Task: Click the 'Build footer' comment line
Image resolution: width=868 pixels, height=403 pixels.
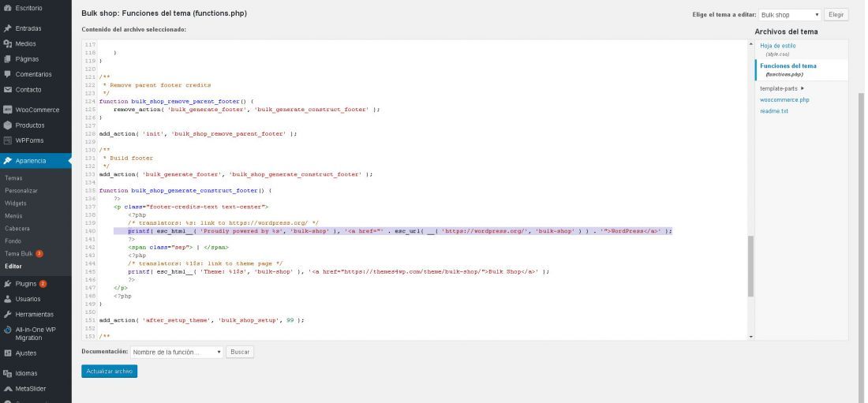Action: [128, 159]
